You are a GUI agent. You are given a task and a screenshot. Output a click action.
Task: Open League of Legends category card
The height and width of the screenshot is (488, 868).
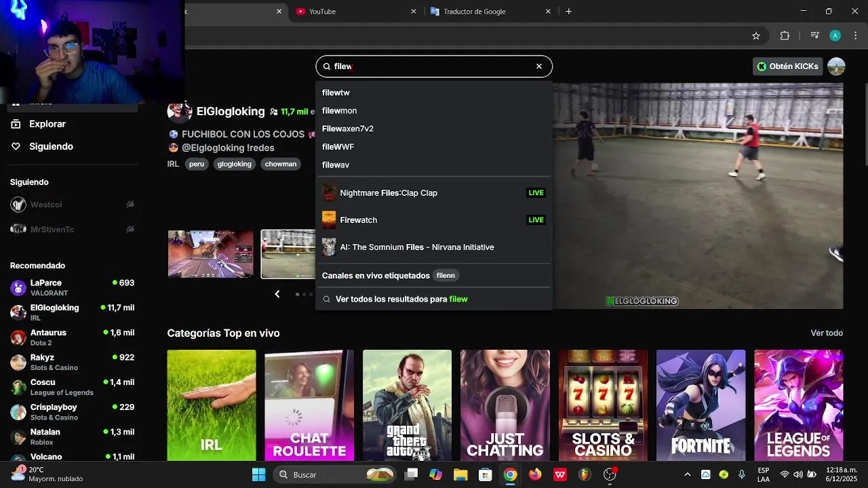[x=799, y=405]
